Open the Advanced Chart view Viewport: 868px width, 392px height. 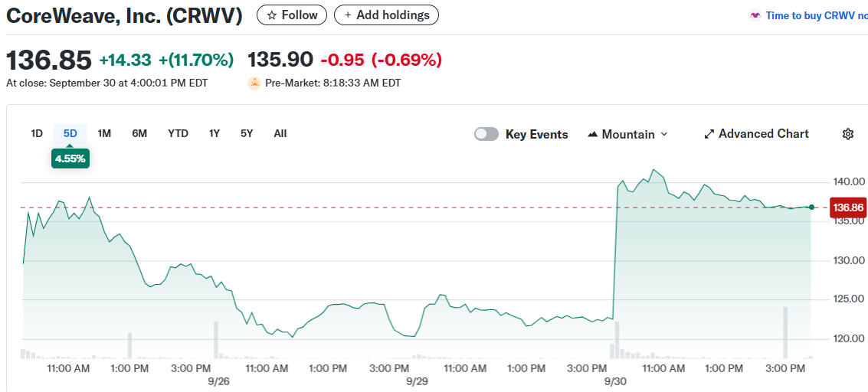756,134
